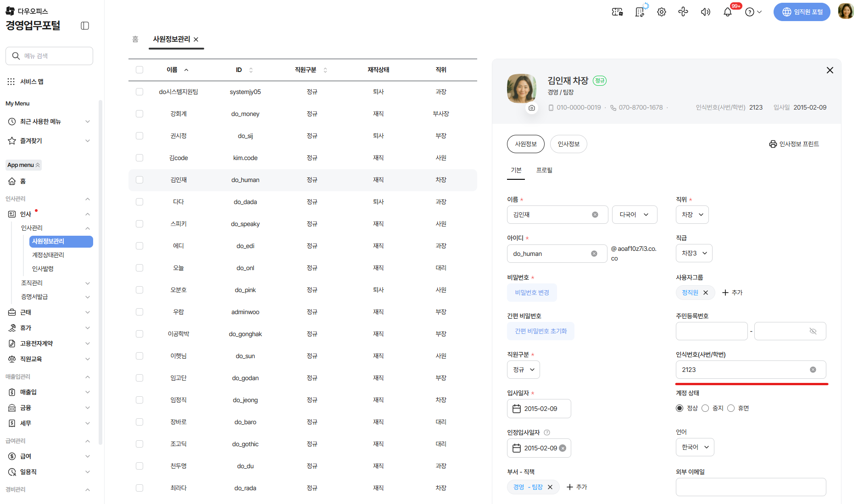The width and height of the screenshot is (858, 504).
Task: Click the 외부 이메일 input field
Action: 751,487
